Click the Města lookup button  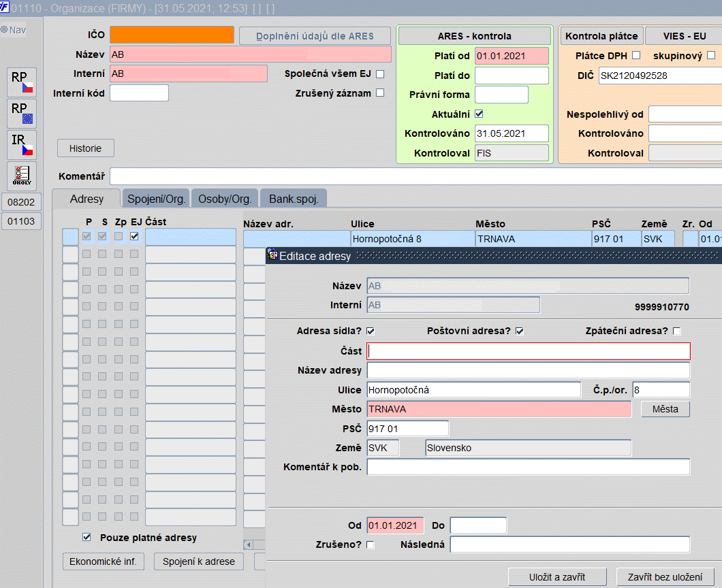pos(665,409)
